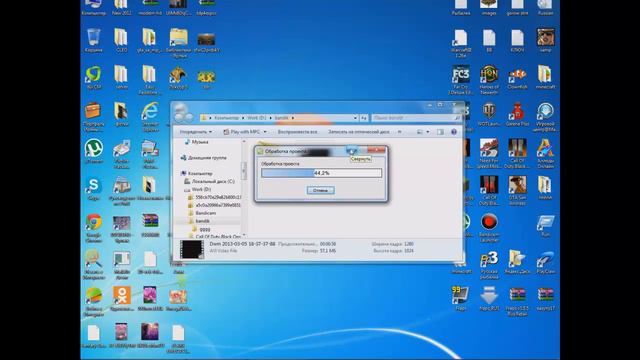The image size is (640, 360).
Task: Open the Recycle Bin desktop icon
Action: click(93, 41)
